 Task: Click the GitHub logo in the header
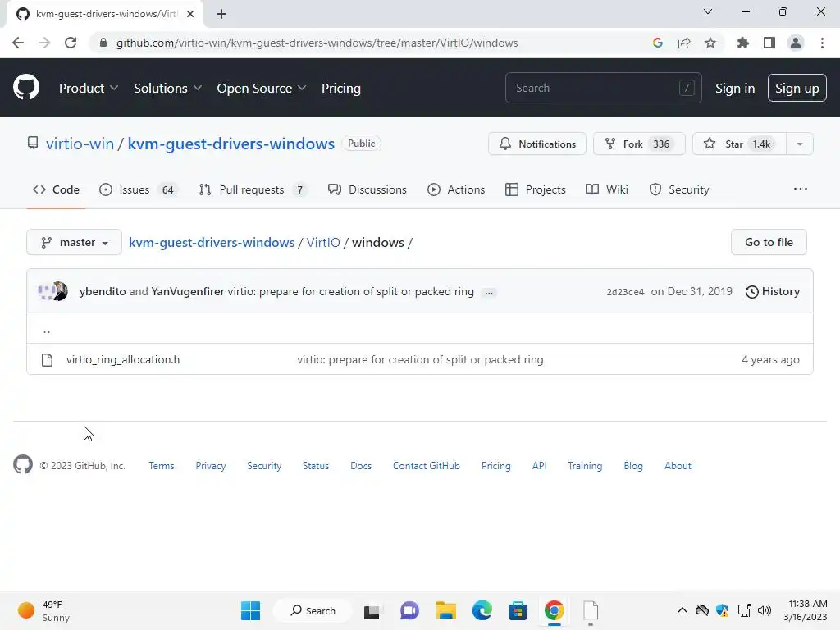point(25,88)
